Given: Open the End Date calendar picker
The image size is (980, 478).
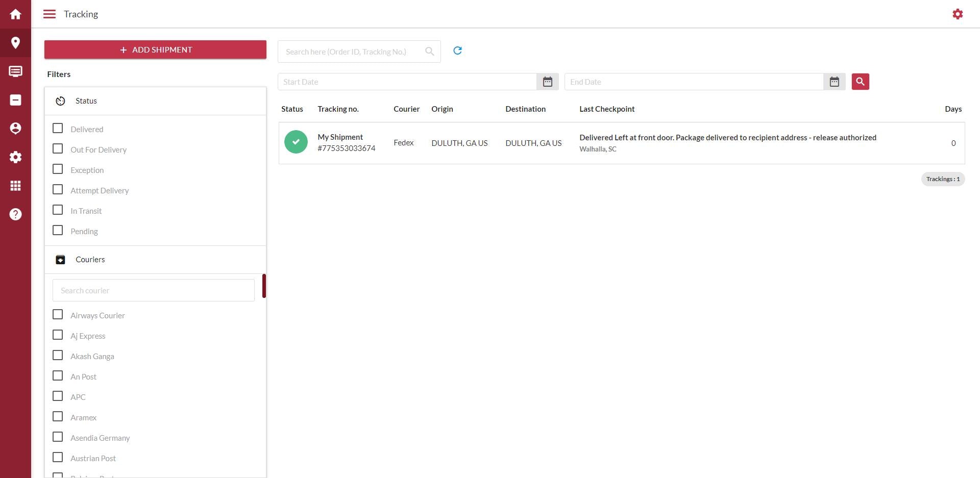Looking at the screenshot, I should pyautogui.click(x=835, y=82).
